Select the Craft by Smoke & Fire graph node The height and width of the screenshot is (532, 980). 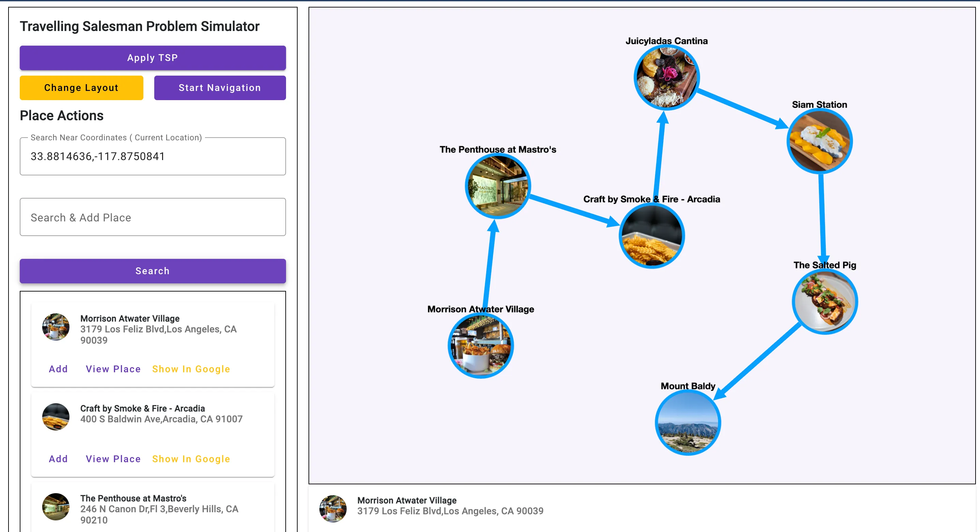pyautogui.click(x=652, y=236)
